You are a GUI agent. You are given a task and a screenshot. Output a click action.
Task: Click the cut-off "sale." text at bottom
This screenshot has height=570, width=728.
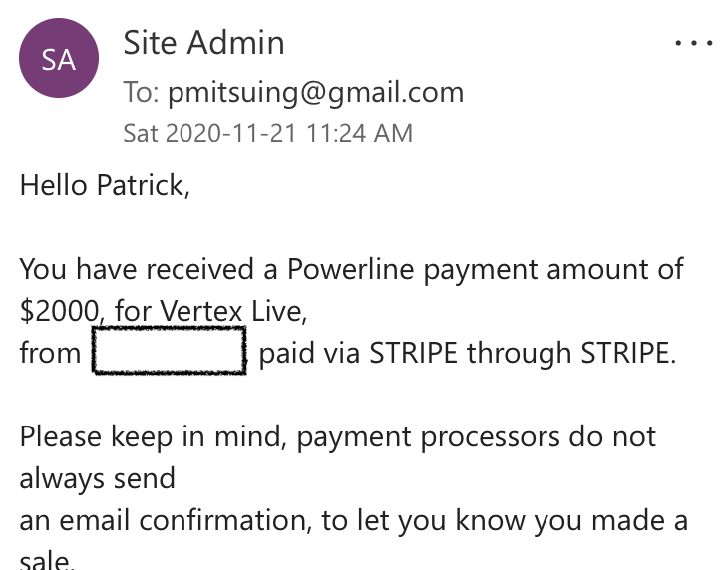pyautogui.click(x=47, y=561)
